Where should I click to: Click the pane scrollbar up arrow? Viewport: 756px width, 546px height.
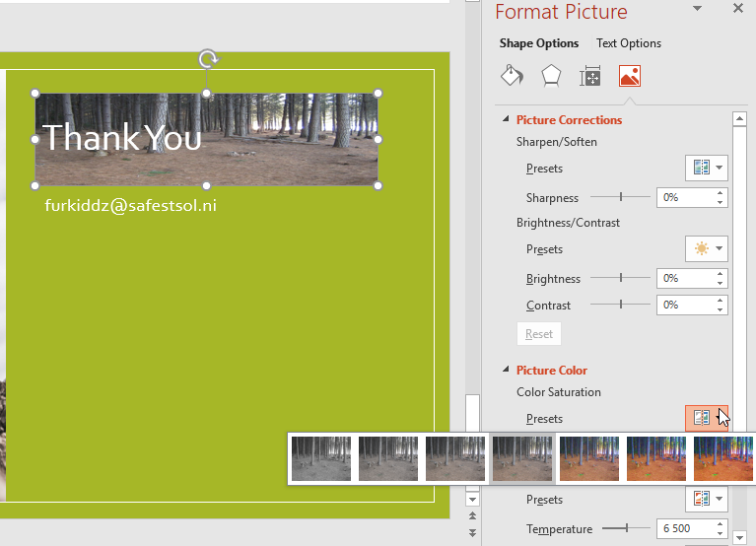(739, 118)
